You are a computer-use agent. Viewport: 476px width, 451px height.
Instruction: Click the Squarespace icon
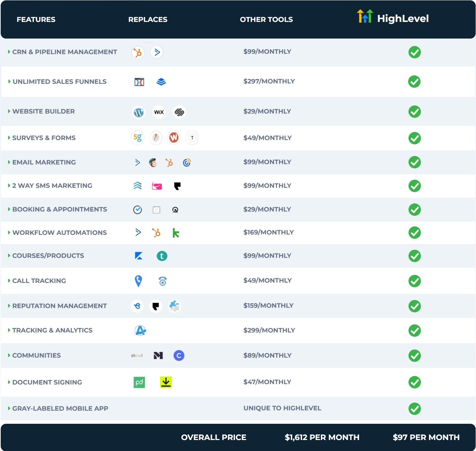click(179, 112)
